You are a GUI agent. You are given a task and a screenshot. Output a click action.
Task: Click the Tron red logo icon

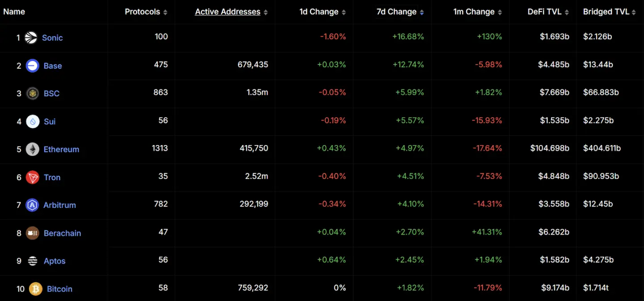(x=32, y=177)
